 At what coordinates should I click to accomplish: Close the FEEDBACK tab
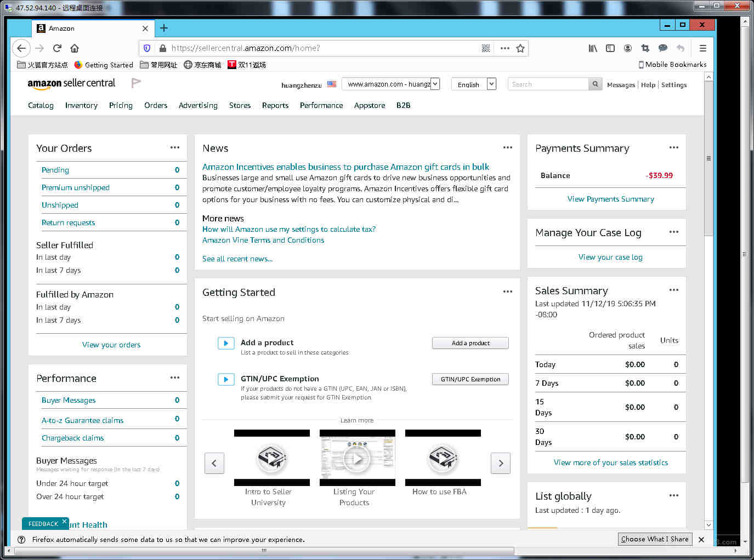64,521
